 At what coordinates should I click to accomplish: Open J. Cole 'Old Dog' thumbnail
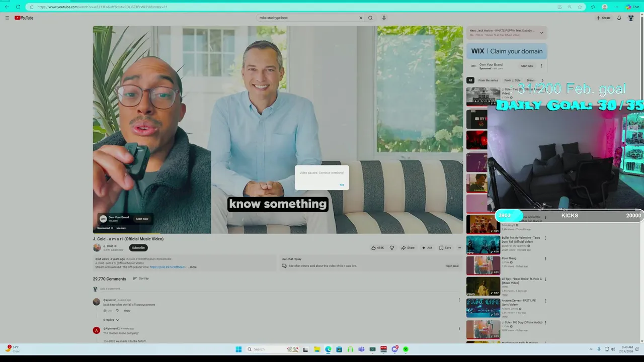[x=483, y=329]
